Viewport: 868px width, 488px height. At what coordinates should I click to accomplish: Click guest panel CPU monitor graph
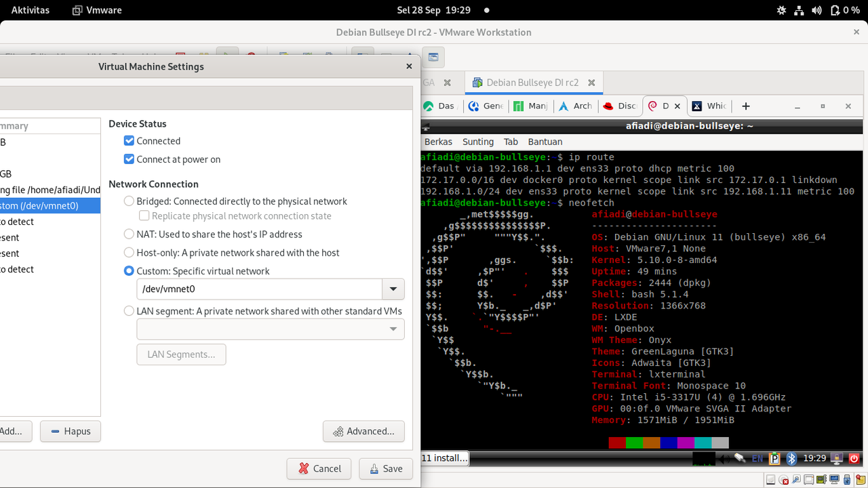pyautogui.click(x=704, y=459)
